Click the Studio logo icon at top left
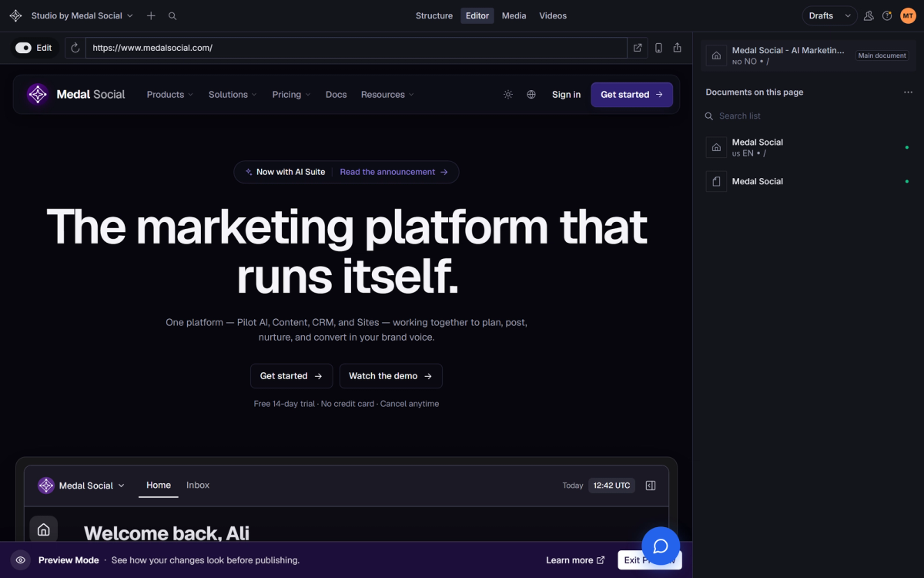The height and width of the screenshot is (578, 924). (x=15, y=15)
